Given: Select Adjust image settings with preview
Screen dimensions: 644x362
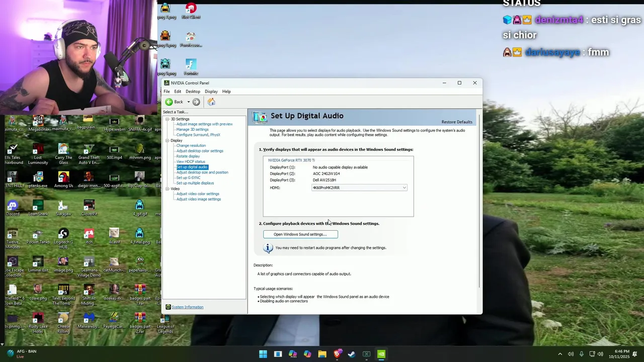Looking at the screenshot, I should point(204,124).
